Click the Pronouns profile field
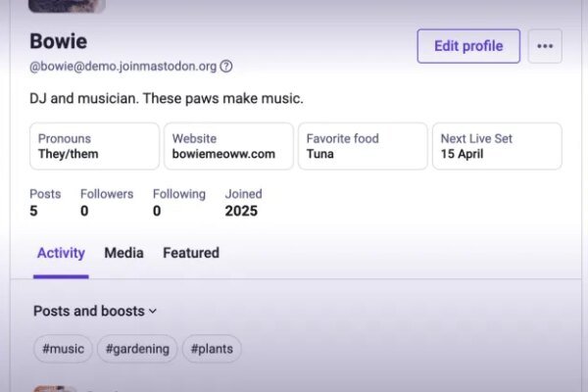 click(94, 146)
